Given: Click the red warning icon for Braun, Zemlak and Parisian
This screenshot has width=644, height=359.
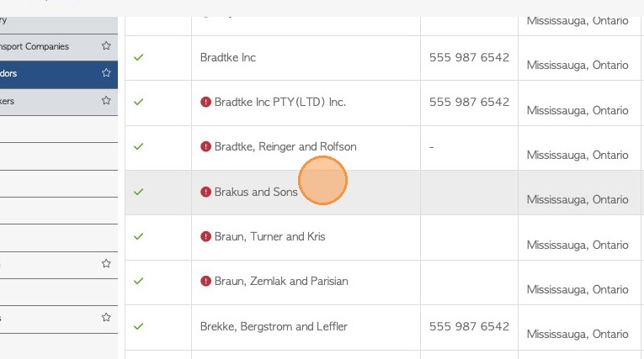Looking at the screenshot, I should [x=205, y=281].
